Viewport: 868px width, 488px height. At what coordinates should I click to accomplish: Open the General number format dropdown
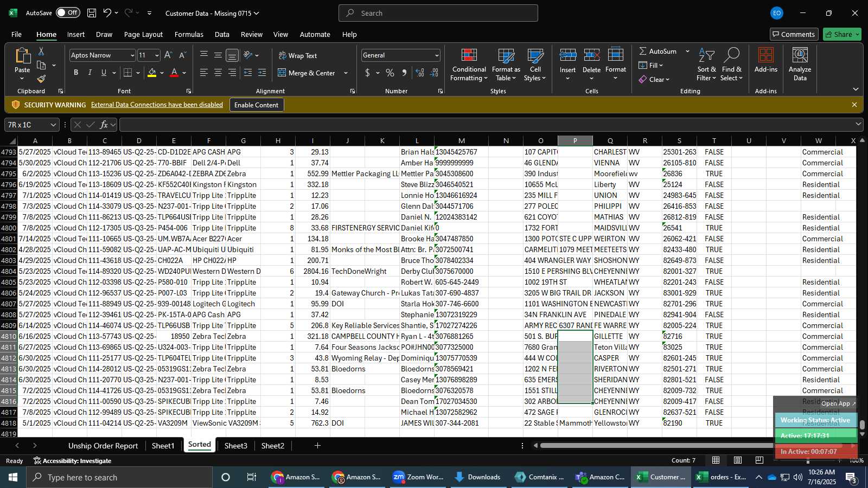point(437,55)
